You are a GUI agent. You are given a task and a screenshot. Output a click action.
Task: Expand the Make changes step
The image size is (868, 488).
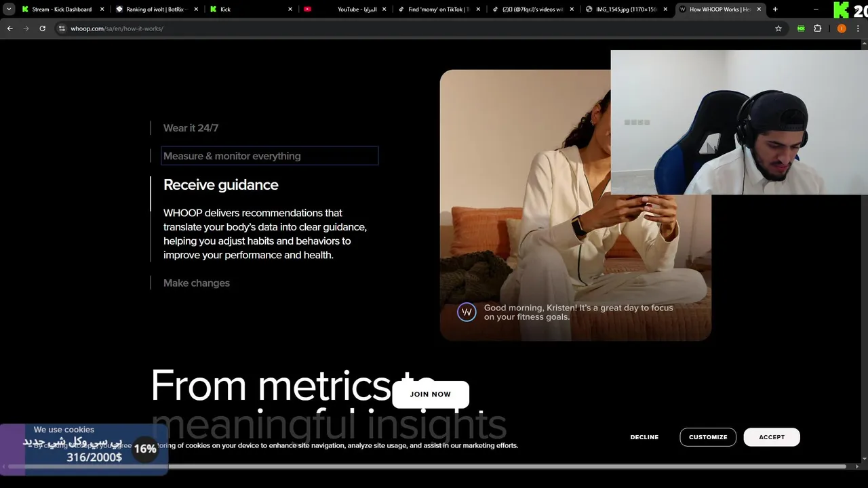[x=197, y=283]
